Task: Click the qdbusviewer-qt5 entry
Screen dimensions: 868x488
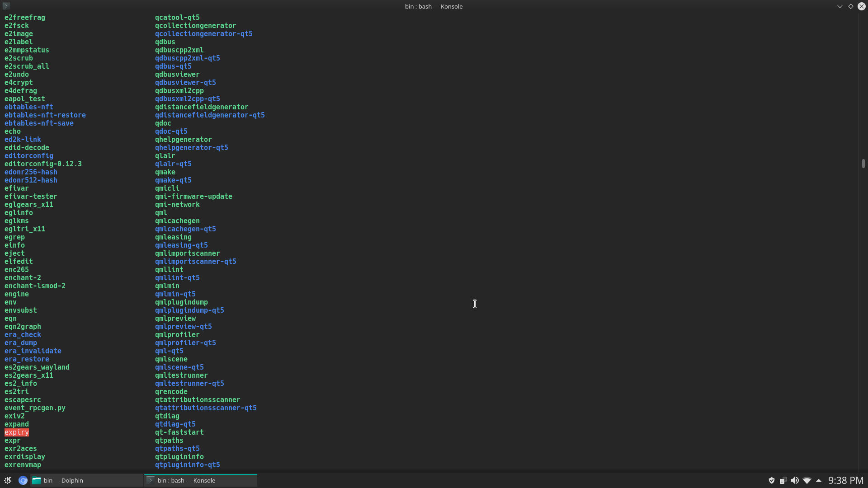Action: [185, 83]
